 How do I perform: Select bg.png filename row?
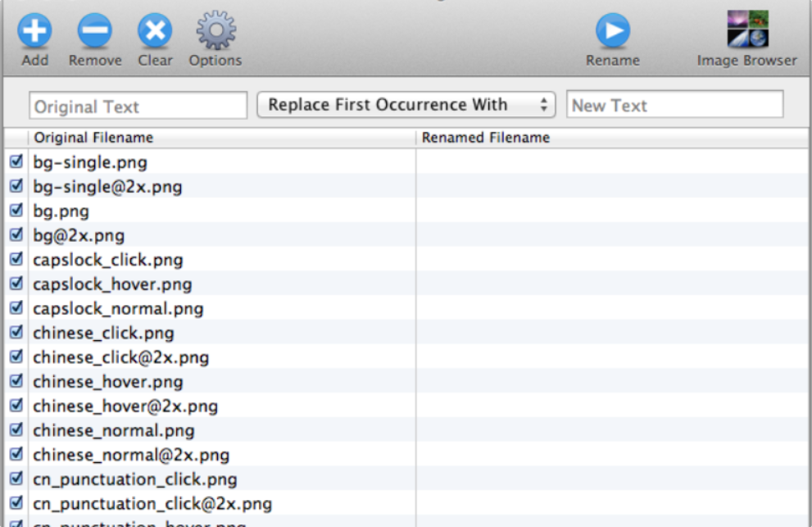pyautogui.click(x=61, y=211)
